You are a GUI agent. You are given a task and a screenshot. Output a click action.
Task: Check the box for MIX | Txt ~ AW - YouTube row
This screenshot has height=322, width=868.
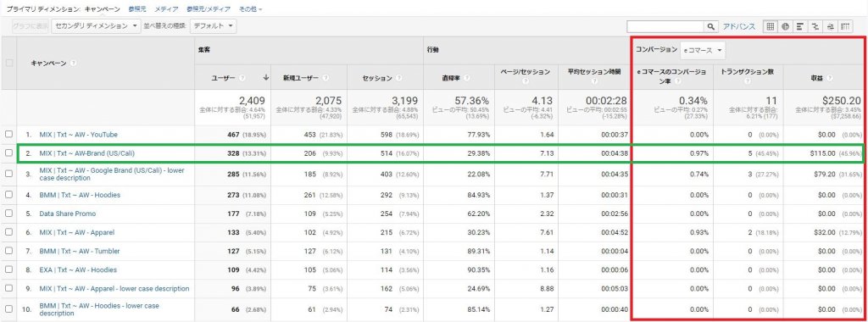pos(8,135)
